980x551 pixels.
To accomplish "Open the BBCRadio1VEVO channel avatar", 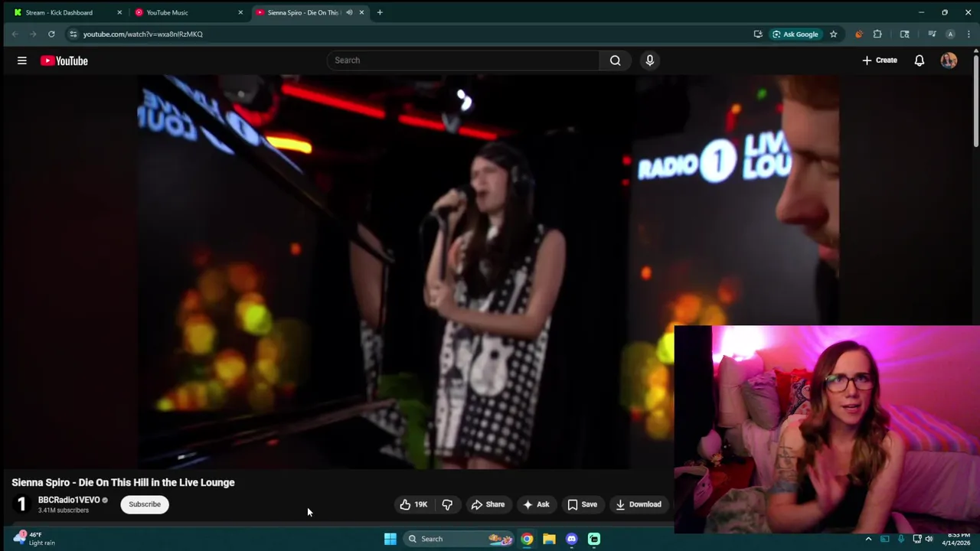I will [x=21, y=504].
